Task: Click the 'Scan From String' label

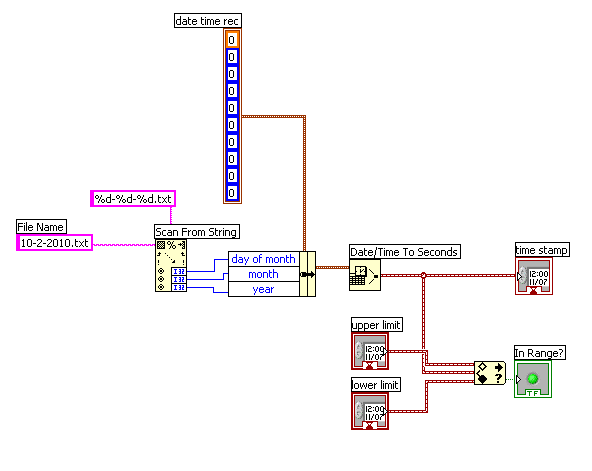Action: (x=197, y=232)
